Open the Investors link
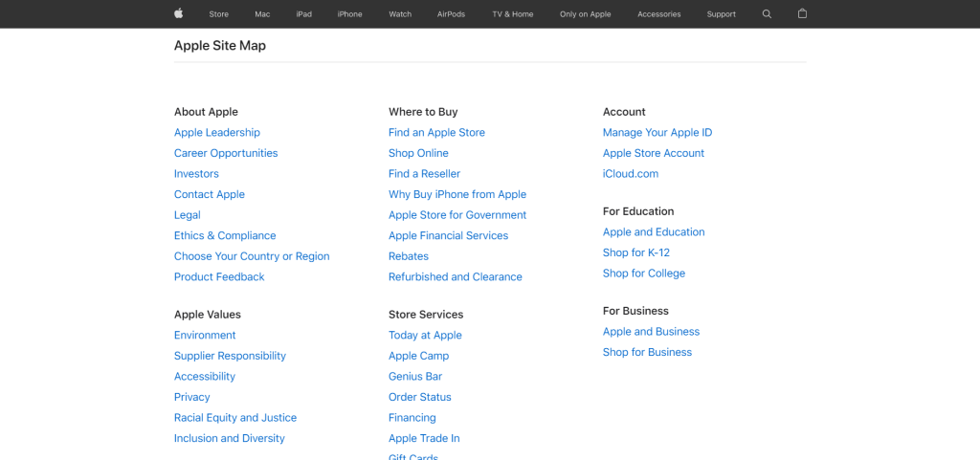Image resolution: width=980 pixels, height=460 pixels. click(x=196, y=173)
